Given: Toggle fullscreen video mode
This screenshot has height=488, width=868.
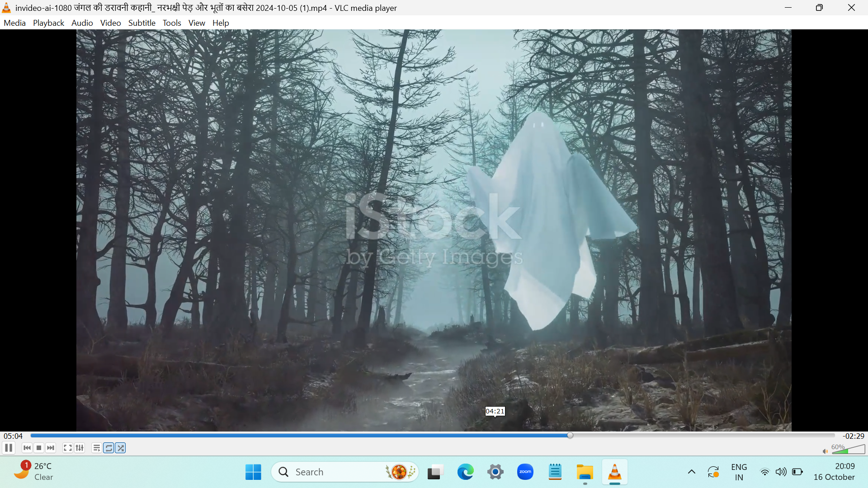Looking at the screenshot, I should (67, 448).
